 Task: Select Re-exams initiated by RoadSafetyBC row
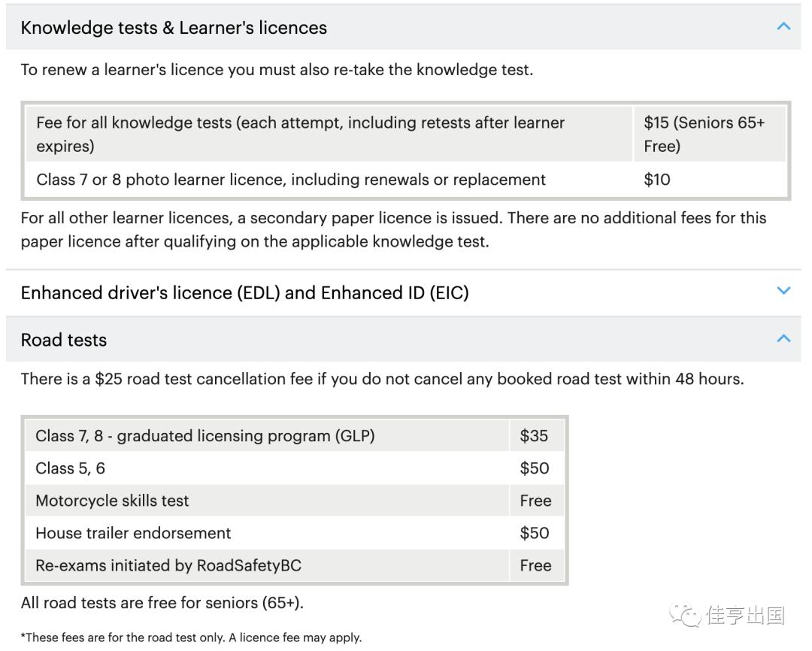(x=168, y=565)
